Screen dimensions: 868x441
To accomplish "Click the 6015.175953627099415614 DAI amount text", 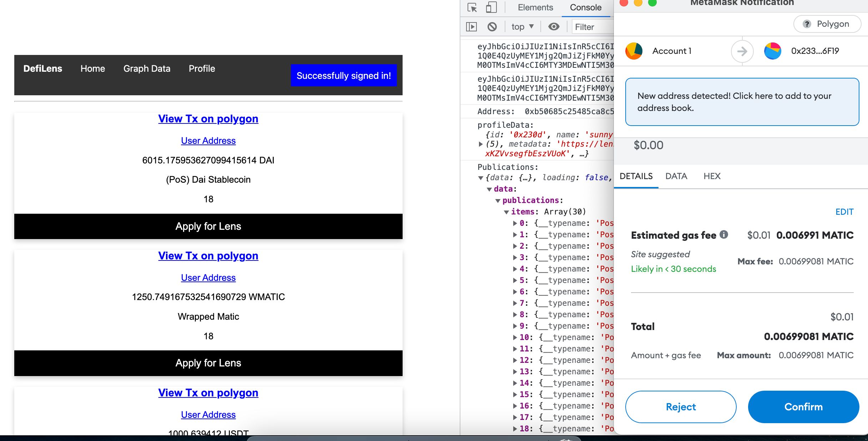I will (208, 160).
